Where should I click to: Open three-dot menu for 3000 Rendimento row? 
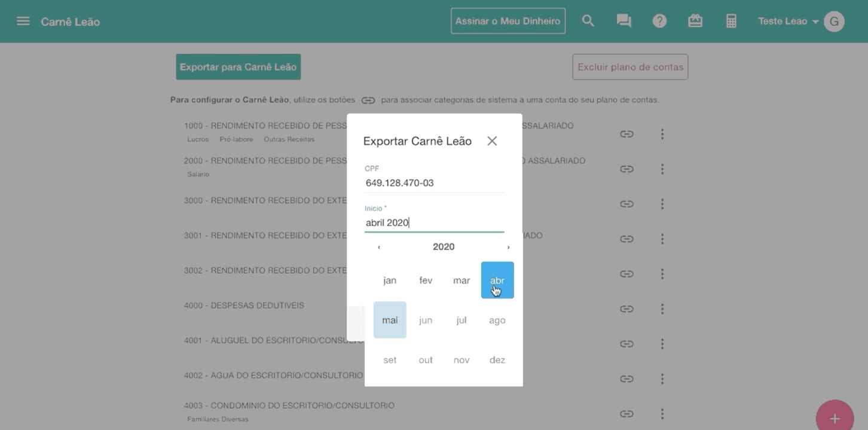pos(662,204)
